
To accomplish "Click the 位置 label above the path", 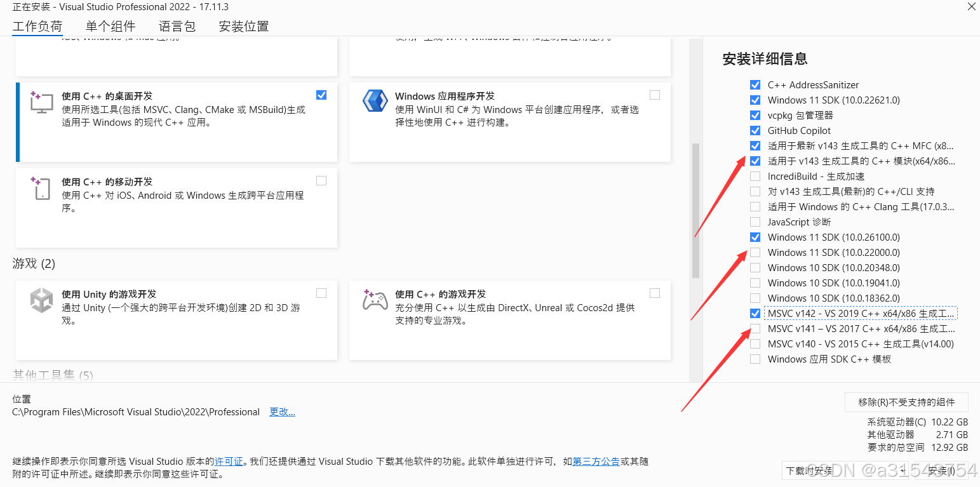I will point(22,399).
